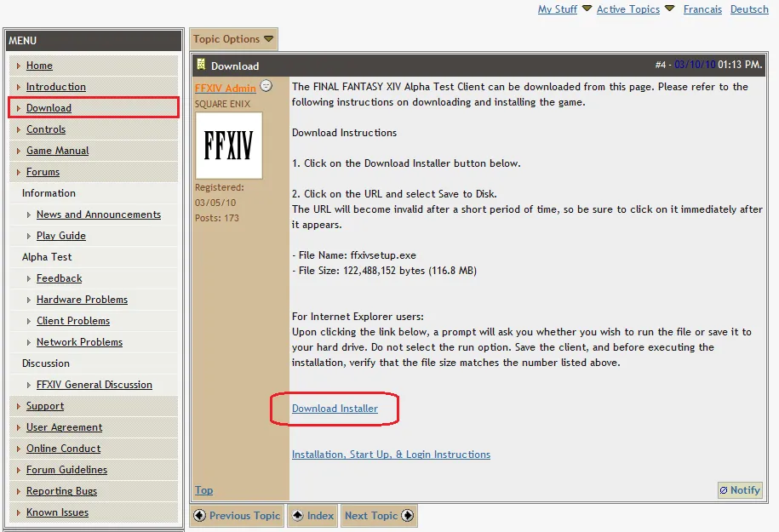Click the SQUARE ENIX label

point(222,104)
